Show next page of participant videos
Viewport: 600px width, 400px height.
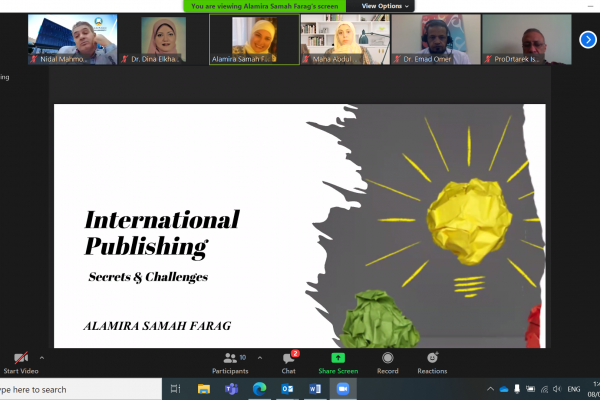[588, 39]
